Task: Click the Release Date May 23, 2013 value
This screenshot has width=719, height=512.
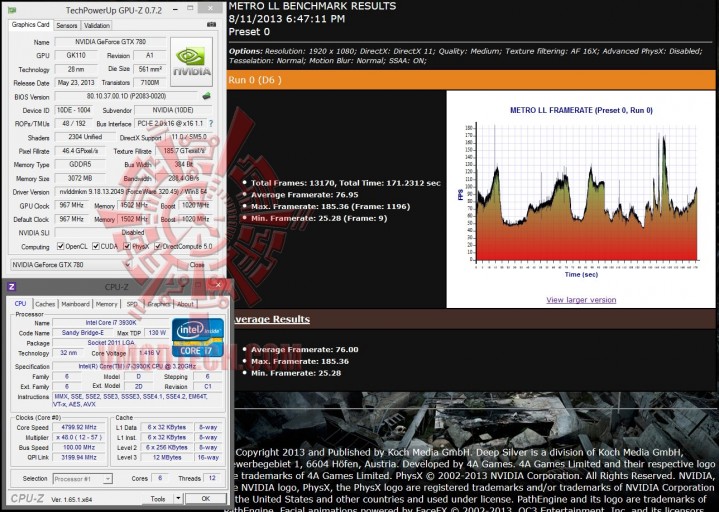Action: tap(76, 83)
